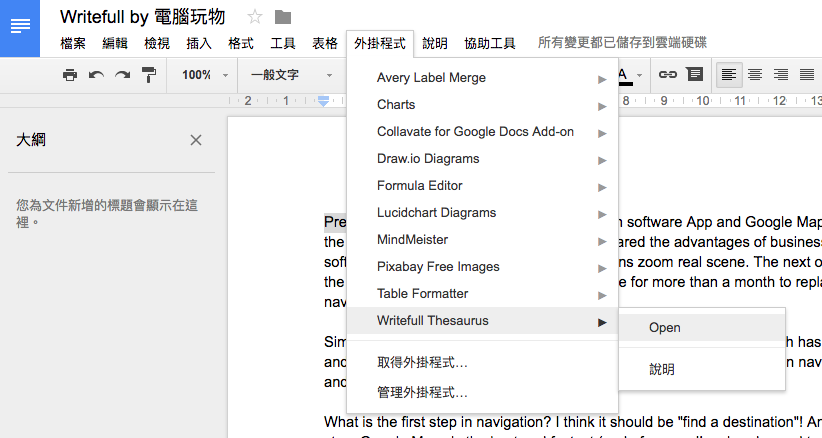Align text right

coord(781,75)
